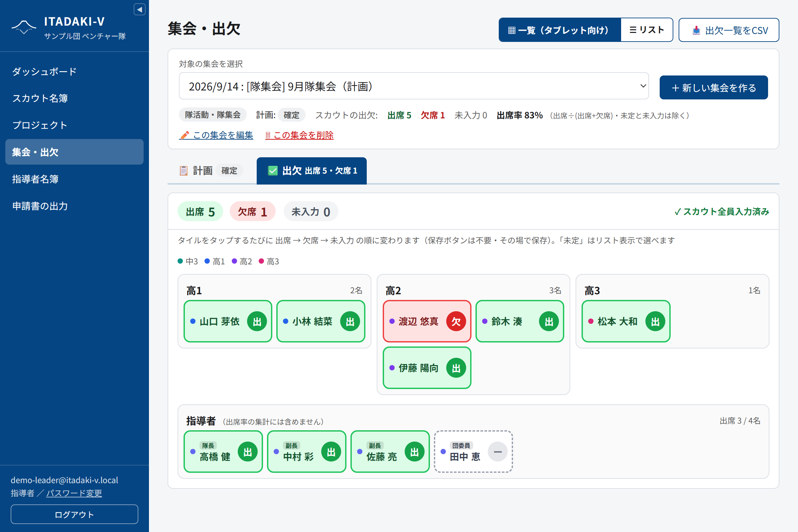Click the 高3 legend color dot
This screenshot has height=532, width=798.
point(261,261)
